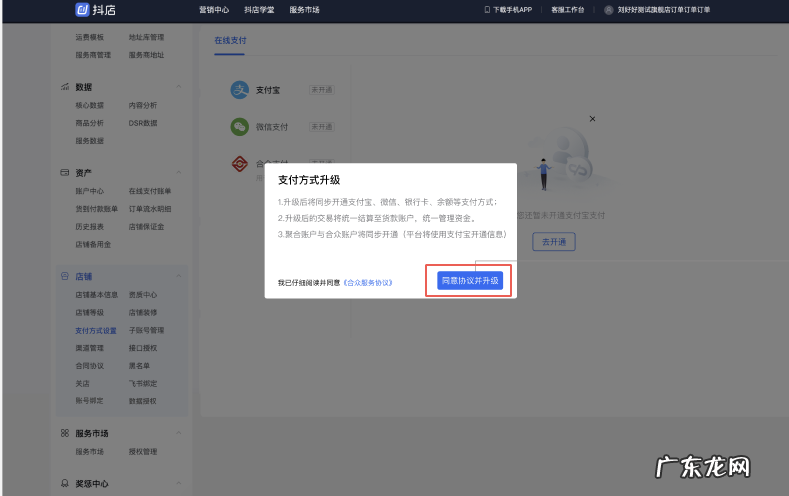Open the 《合众服务协议》 link

coord(368,283)
